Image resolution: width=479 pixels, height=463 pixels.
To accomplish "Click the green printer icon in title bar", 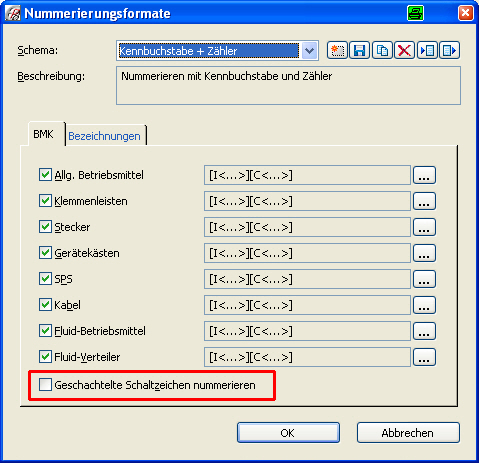I will click(415, 13).
